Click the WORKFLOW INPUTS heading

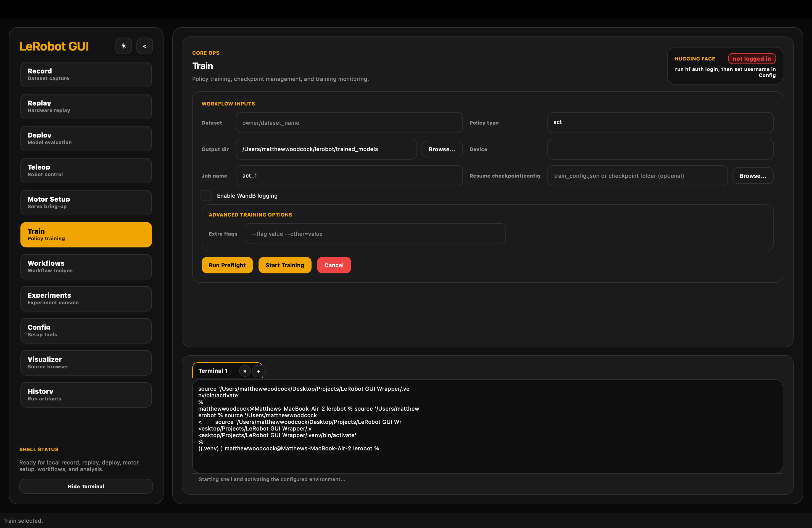[x=228, y=104]
